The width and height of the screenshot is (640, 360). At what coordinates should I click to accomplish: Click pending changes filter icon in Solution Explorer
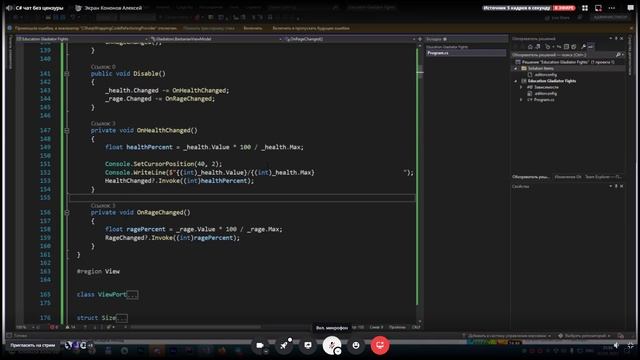549,47
